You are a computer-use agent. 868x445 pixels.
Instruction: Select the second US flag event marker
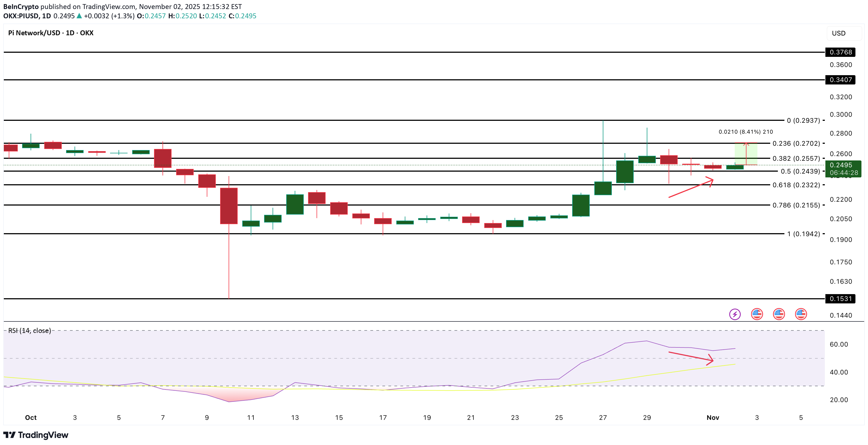click(779, 314)
